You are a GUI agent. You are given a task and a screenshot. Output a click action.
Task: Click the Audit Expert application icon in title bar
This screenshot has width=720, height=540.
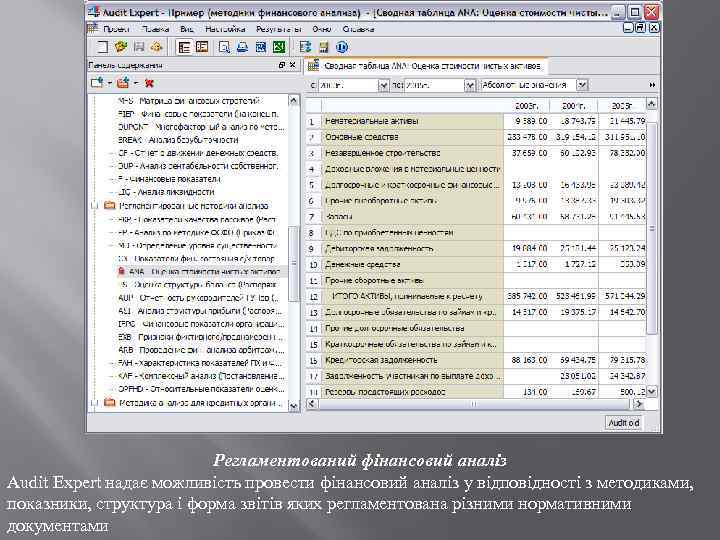[x=94, y=12]
